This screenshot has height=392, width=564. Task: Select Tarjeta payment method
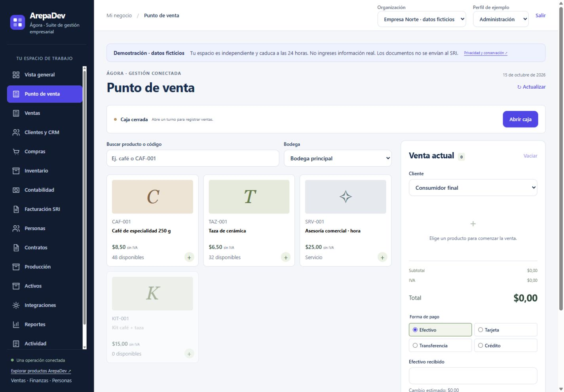click(x=506, y=330)
